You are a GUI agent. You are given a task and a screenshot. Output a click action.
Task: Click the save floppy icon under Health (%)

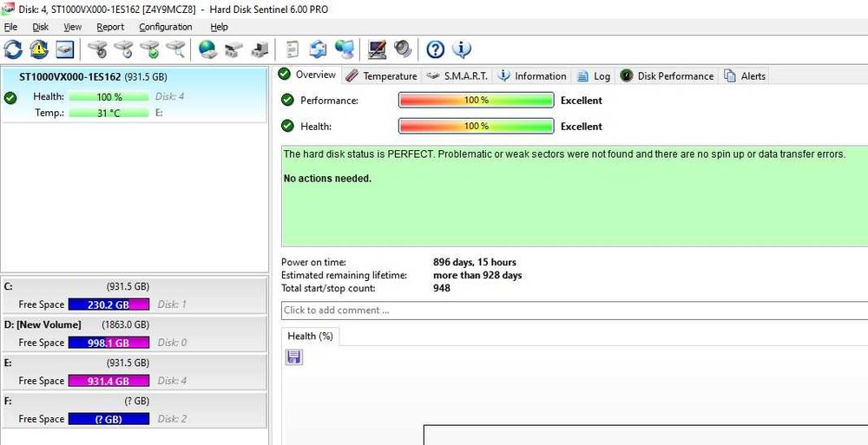tap(294, 357)
